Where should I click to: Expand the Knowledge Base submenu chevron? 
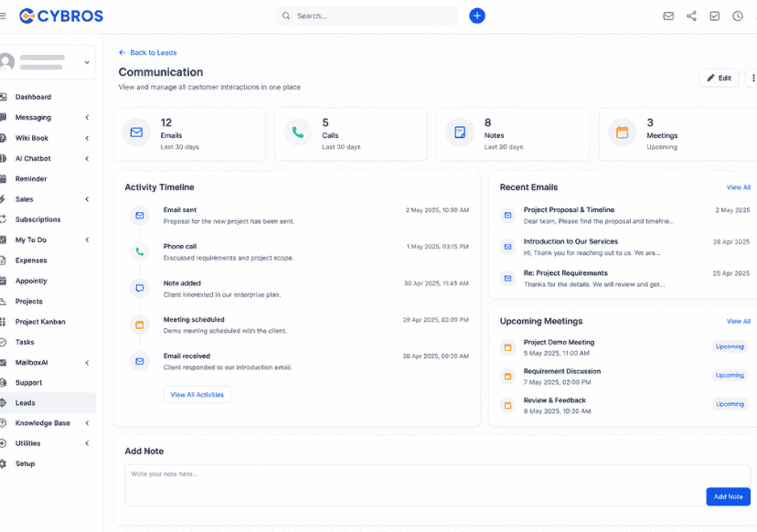(87, 423)
